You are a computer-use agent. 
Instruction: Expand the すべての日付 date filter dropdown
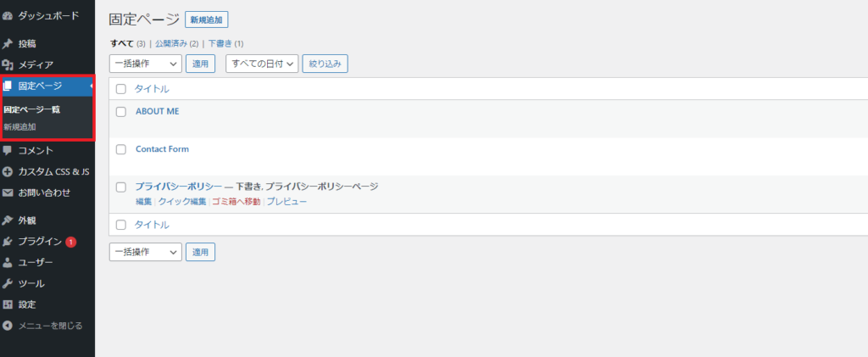[262, 63]
